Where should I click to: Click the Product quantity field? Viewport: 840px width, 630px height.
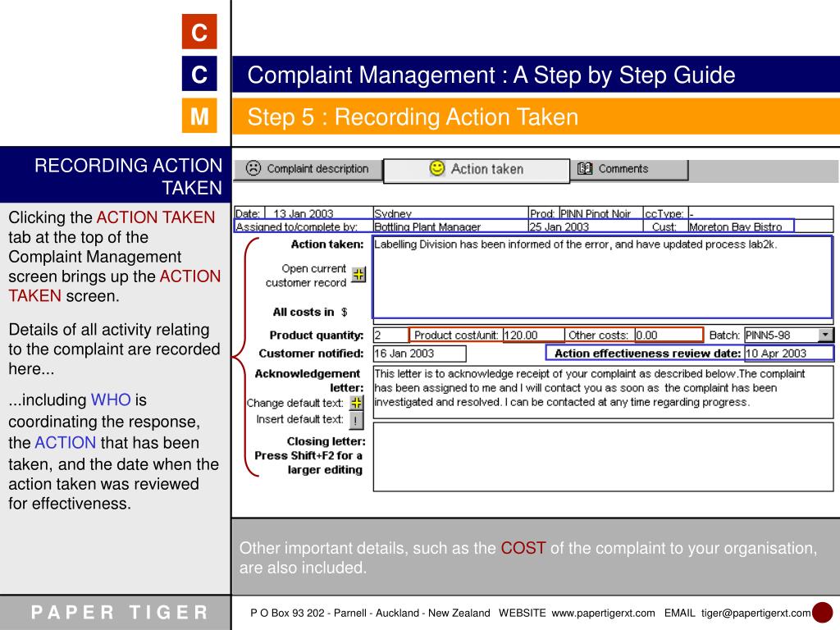click(x=390, y=335)
